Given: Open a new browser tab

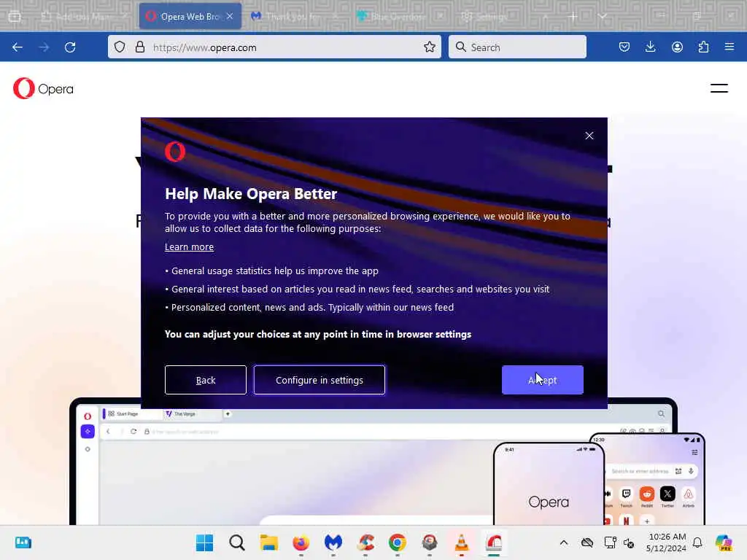Looking at the screenshot, I should click(x=573, y=16).
